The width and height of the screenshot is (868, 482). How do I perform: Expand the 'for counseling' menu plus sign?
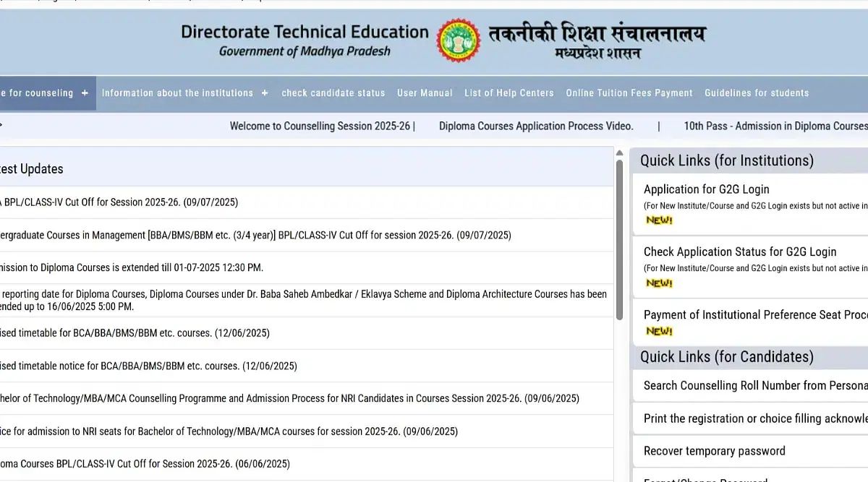tap(85, 93)
